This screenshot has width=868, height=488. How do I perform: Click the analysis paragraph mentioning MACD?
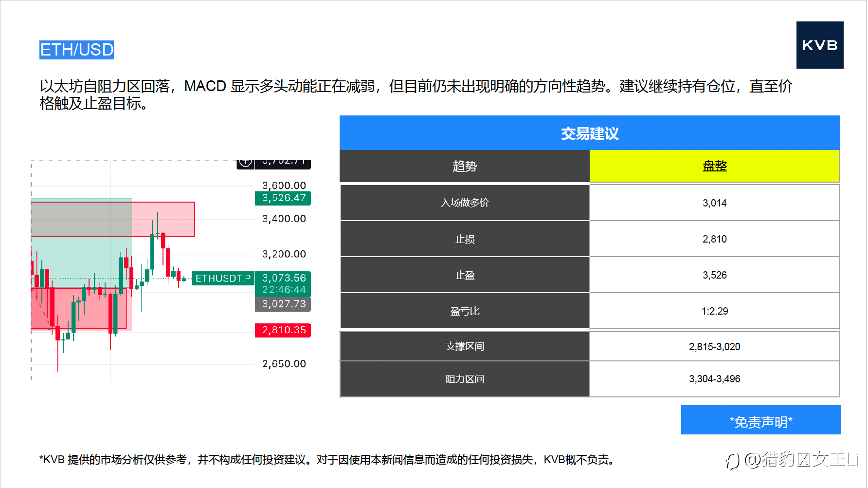point(416,94)
